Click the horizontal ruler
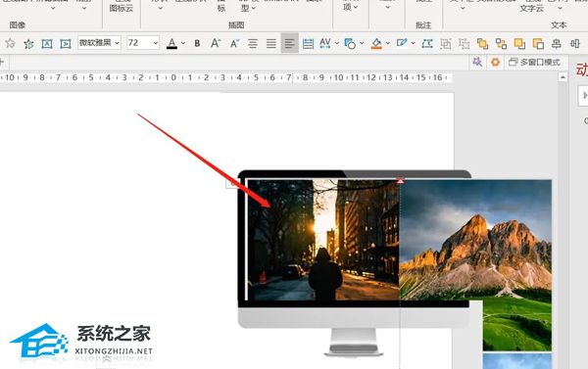The height and width of the screenshot is (369, 588). (225, 77)
